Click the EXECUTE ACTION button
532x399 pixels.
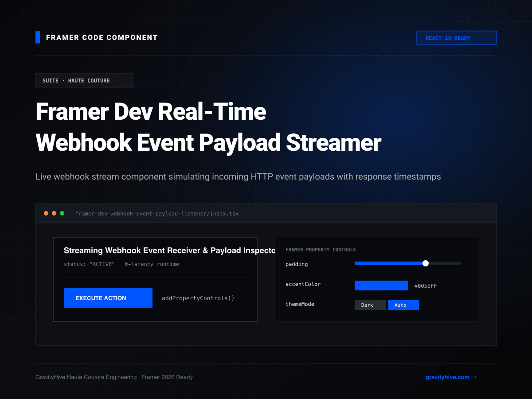pos(108,298)
